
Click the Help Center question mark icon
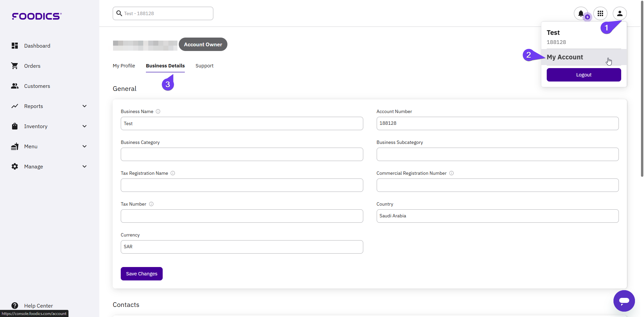coord(15,306)
